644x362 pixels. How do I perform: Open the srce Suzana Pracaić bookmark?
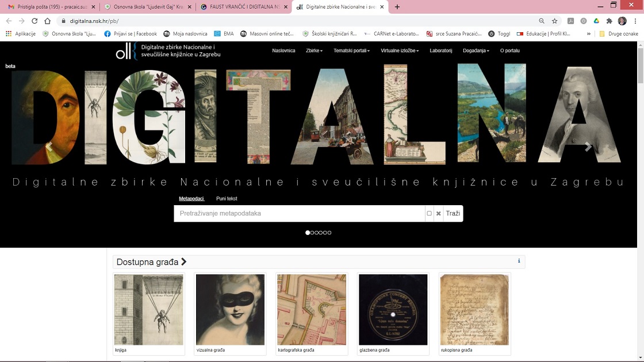pos(454,34)
